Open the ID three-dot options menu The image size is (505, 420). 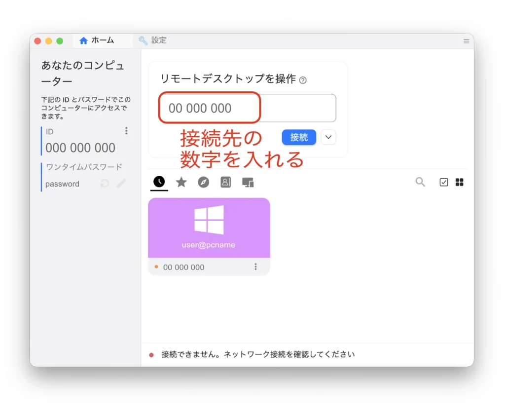click(x=126, y=131)
